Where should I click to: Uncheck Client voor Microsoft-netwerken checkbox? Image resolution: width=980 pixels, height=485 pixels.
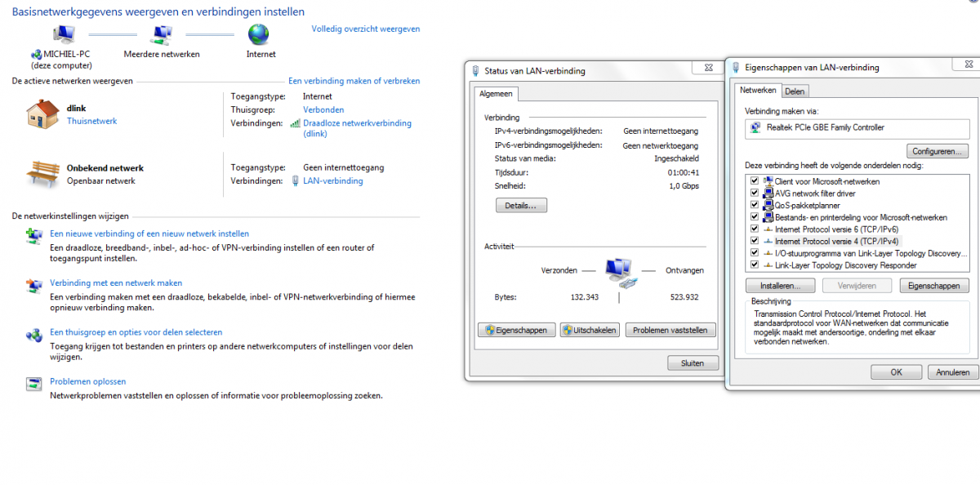pos(755,180)
